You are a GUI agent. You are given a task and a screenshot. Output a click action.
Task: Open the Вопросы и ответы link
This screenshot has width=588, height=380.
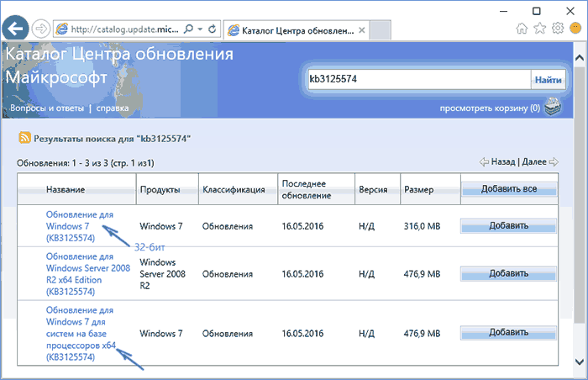click(47, 108)
